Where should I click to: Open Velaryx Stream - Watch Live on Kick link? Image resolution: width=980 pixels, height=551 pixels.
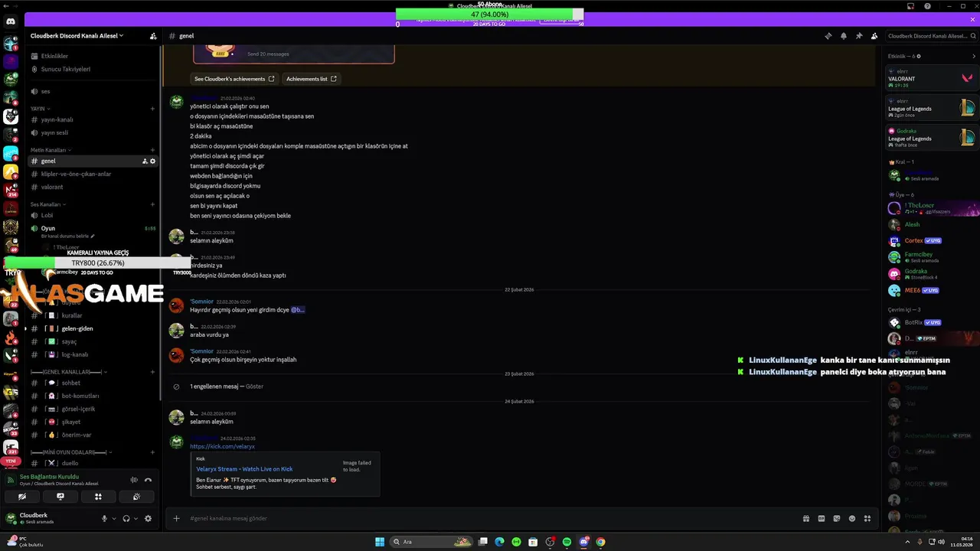coord(244,469)
